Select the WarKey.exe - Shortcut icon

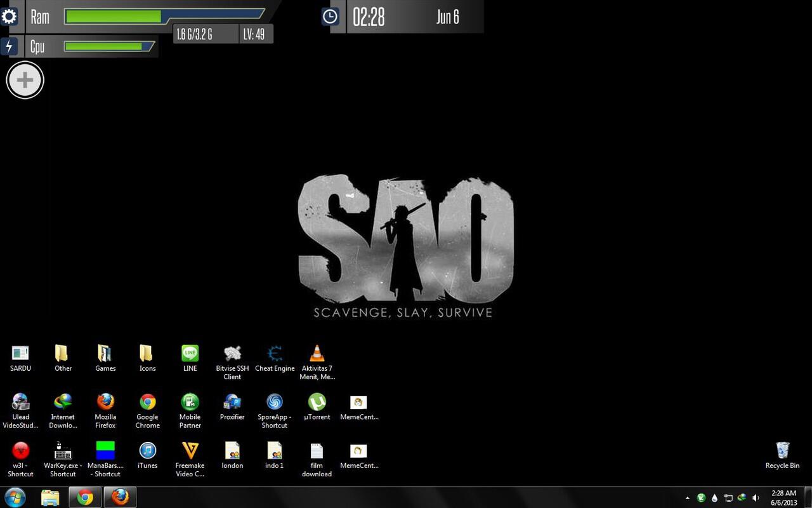[63, 460]
